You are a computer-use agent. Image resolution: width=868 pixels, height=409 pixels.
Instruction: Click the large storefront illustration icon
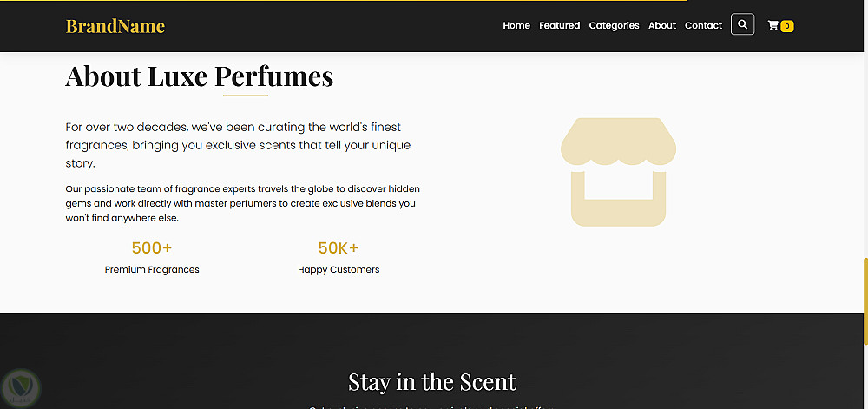click(x=618, y=172)
